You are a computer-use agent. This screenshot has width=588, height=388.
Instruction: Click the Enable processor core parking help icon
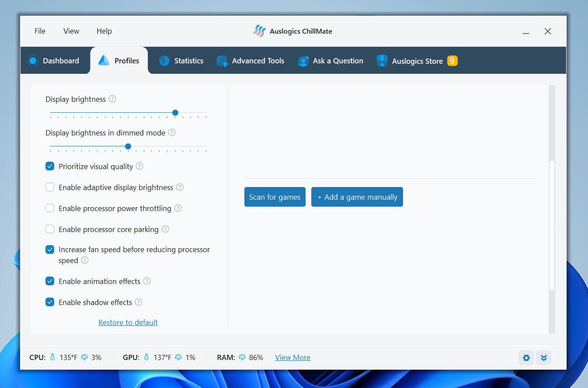pos(165,229)
